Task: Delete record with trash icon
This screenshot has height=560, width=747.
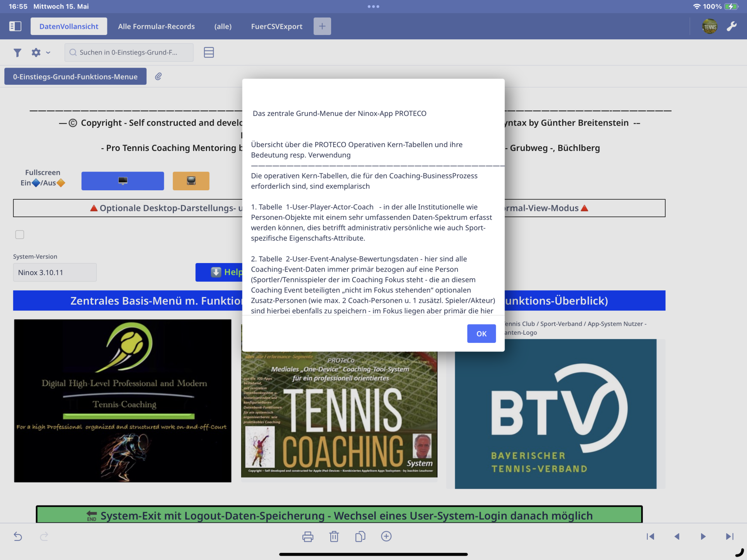Action: tap(334, 537)
